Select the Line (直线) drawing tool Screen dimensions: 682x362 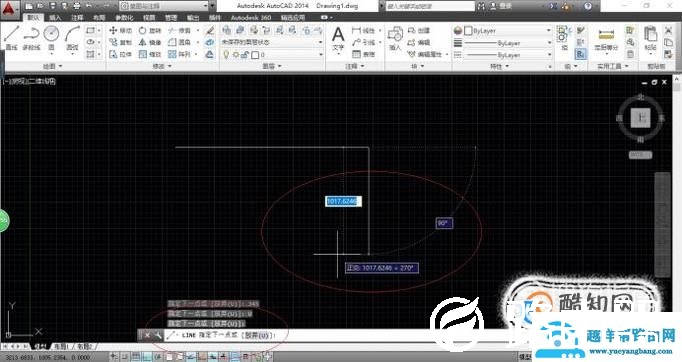click(11, 37)
